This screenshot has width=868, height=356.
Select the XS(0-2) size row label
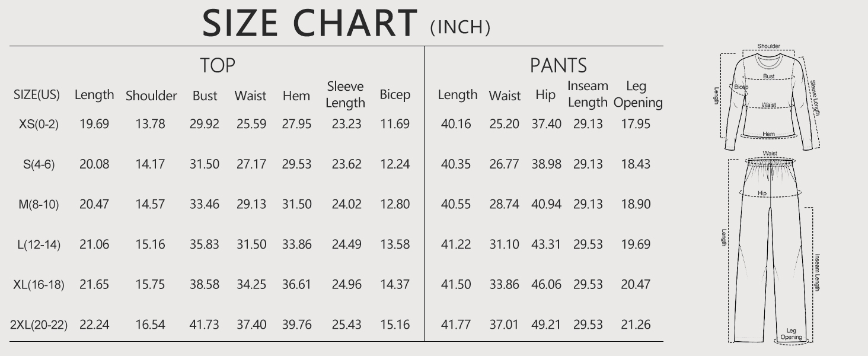39,124
